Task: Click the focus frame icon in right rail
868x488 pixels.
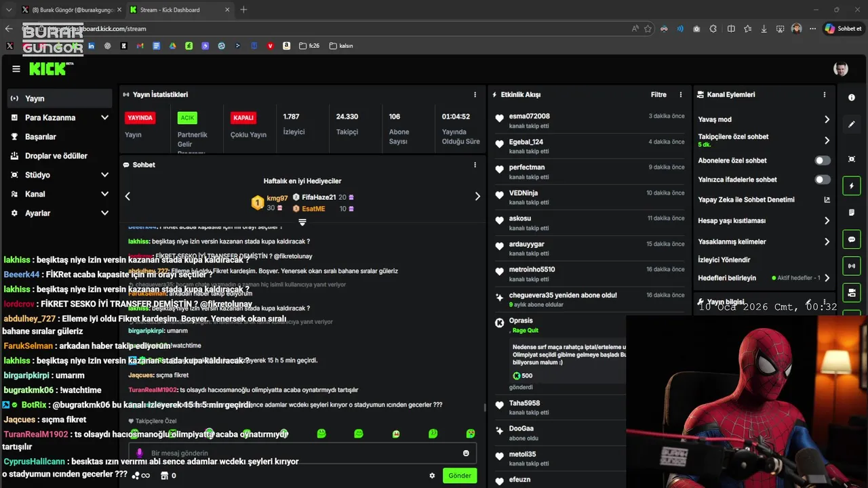Action: (852, 159)
